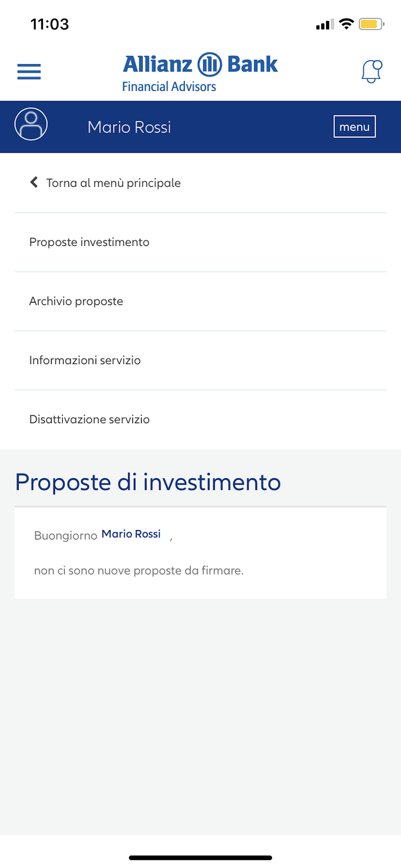Tap the home indicator bar
401x868 pixels.
(x=200, y=858)
